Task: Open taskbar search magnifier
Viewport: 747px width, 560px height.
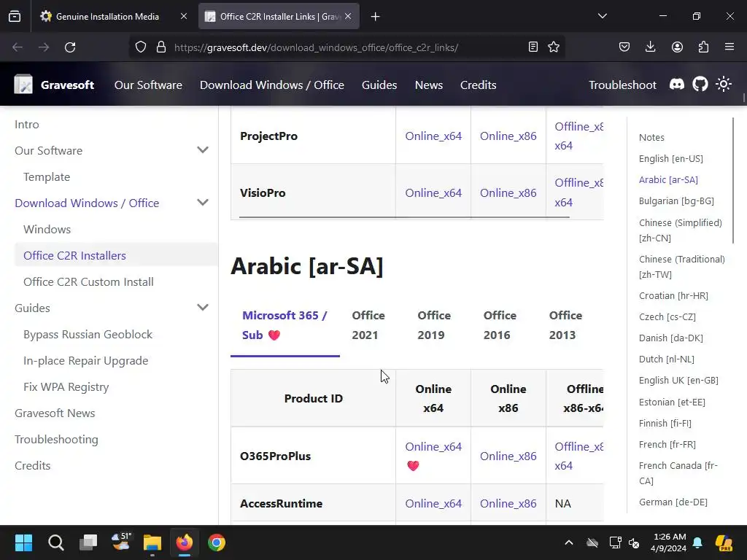Action: [55, 542]
